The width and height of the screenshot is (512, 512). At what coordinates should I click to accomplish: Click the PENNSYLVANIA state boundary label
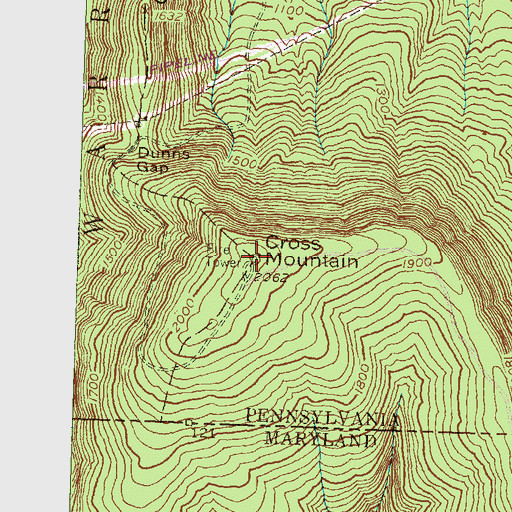point(323,419)
